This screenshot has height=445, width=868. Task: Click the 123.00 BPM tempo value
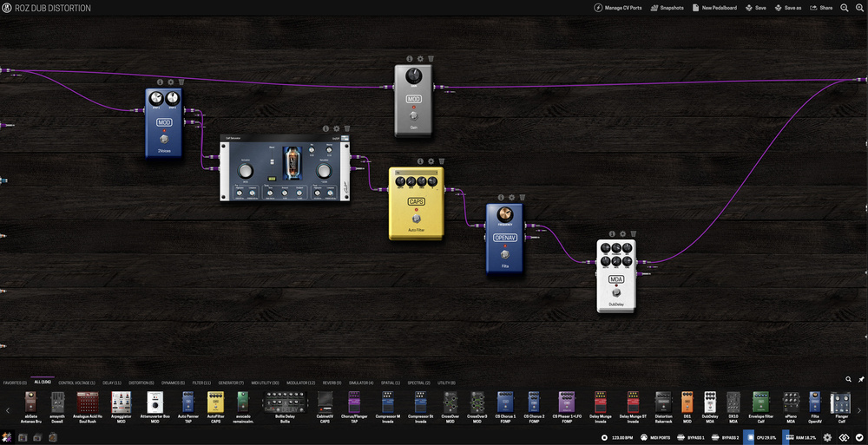point(622,437)
